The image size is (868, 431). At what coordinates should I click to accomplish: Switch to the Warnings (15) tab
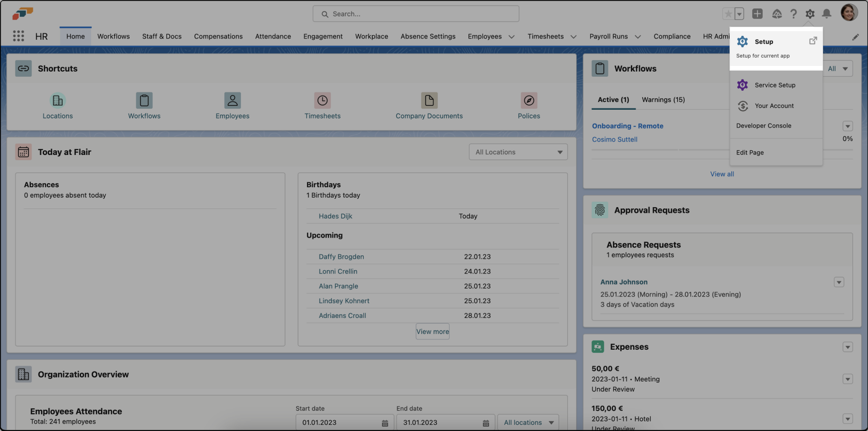[663, 100]
